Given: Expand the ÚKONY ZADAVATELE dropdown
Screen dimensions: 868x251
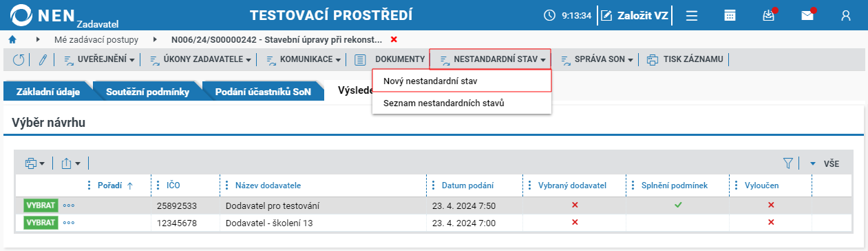Looking at the screenshot, I should coord(201,59).
